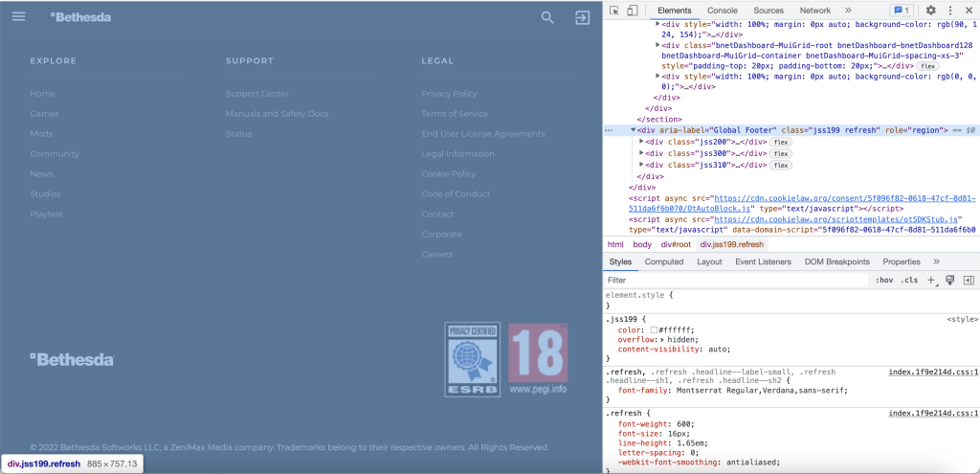Expand the bnetDashboard-MuiGrid-root div node
The height and width of the screenshot is (474, 980).
pos(657,45)
